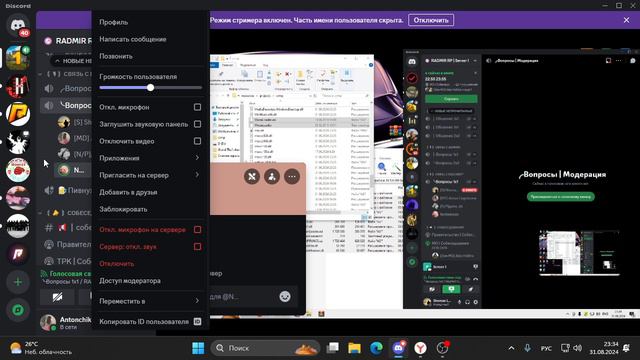Image resolution: width=640 pixels, height=360 pixels.
Task: Open File Explorer from the taskbar
Action: click(x=354, y=348)
